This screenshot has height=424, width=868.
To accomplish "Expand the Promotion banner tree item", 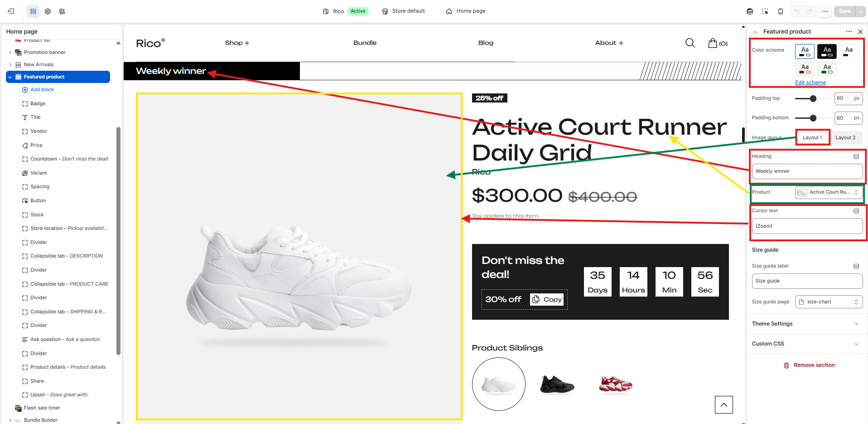I will coord(10,53).
